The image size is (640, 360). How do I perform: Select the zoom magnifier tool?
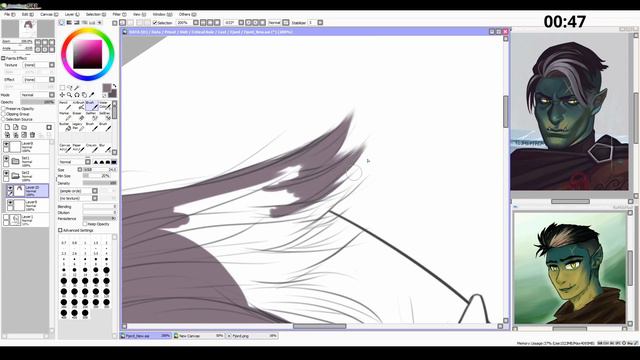click(x=70, y=95)
